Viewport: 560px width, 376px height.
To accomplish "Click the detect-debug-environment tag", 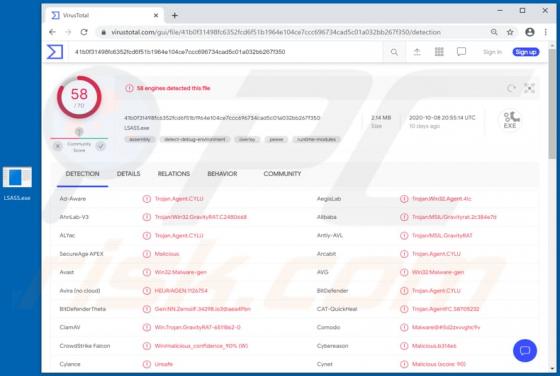I will click(x=195, y=139).
